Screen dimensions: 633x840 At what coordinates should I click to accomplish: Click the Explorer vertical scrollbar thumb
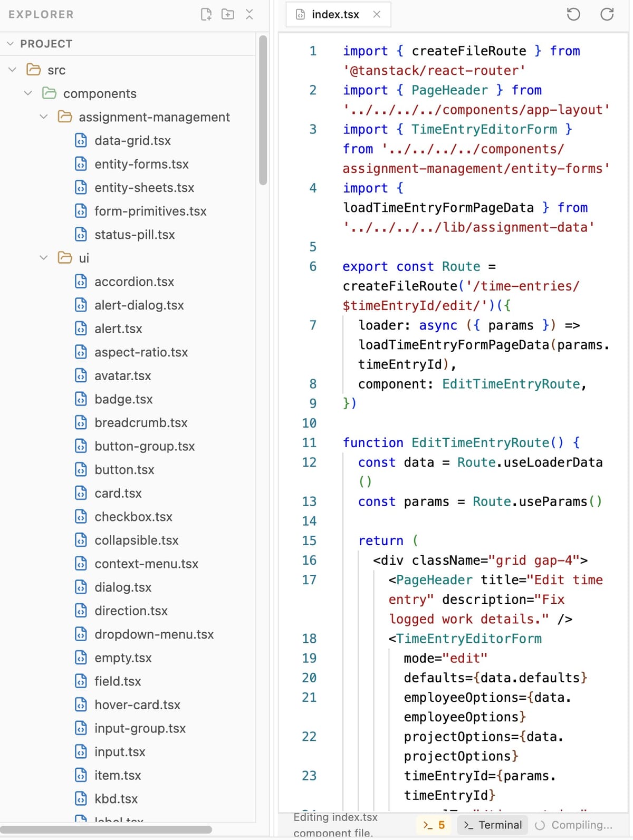click(263, 110)
